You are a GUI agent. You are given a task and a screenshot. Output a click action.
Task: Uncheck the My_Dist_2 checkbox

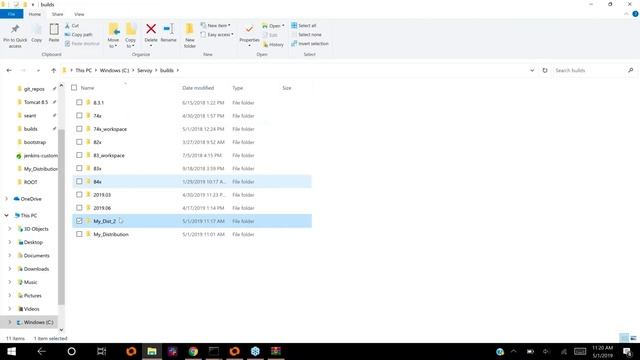[79, 221]
